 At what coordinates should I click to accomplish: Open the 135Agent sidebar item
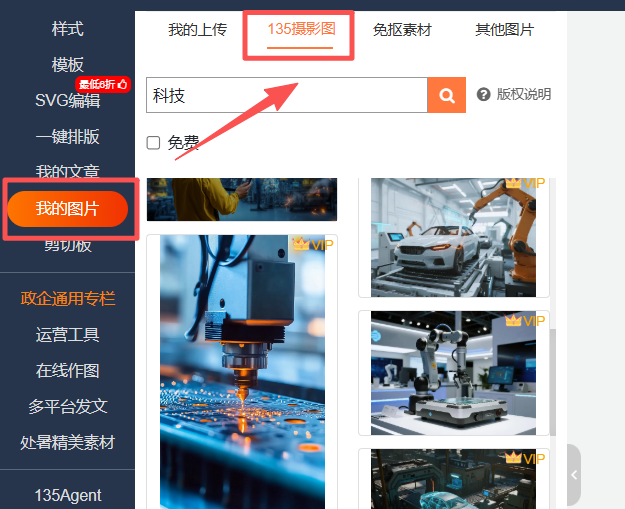[x=67, y=495]
